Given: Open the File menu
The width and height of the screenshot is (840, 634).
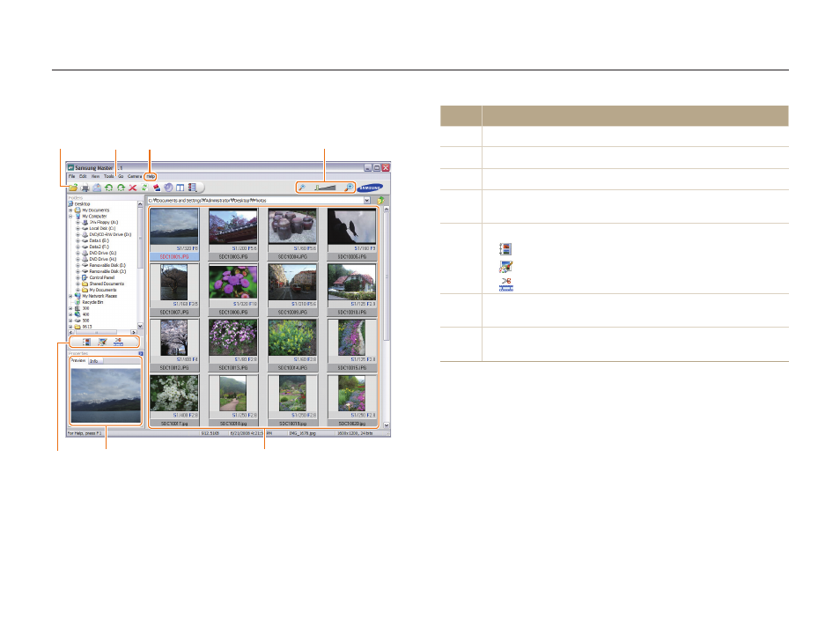Looking at the screenshot, I should click(x=72, y=176).
